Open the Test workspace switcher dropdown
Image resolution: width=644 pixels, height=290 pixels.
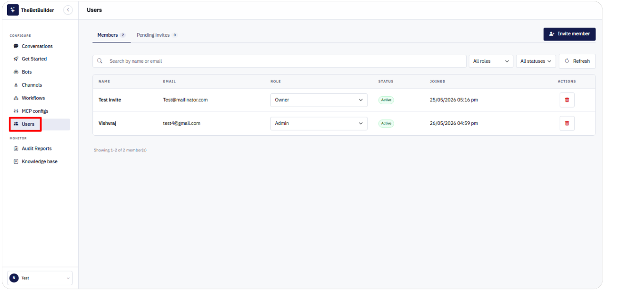pos(40,278)
